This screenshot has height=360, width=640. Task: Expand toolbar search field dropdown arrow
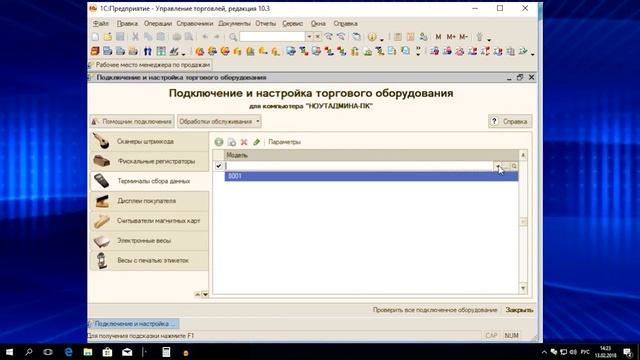pos(309,37)
